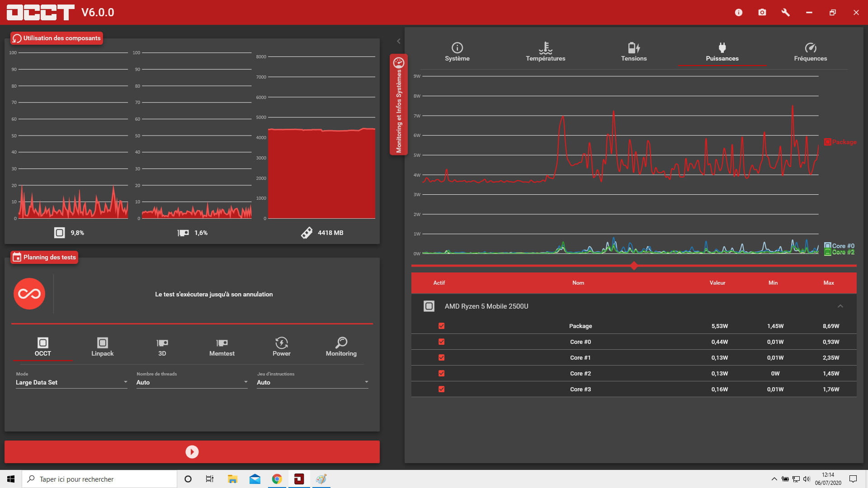Open the info icon in title bar
This screenshot has height=488, width=868.
[739, 12]
